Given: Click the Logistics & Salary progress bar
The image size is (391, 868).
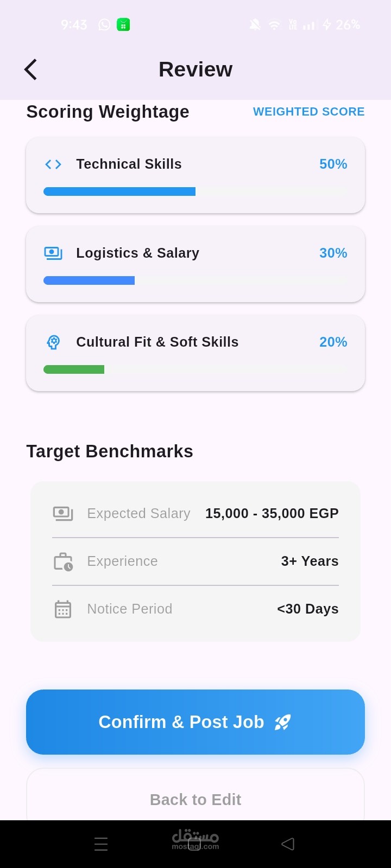Looking at the screenshot, I should point(195,280).
